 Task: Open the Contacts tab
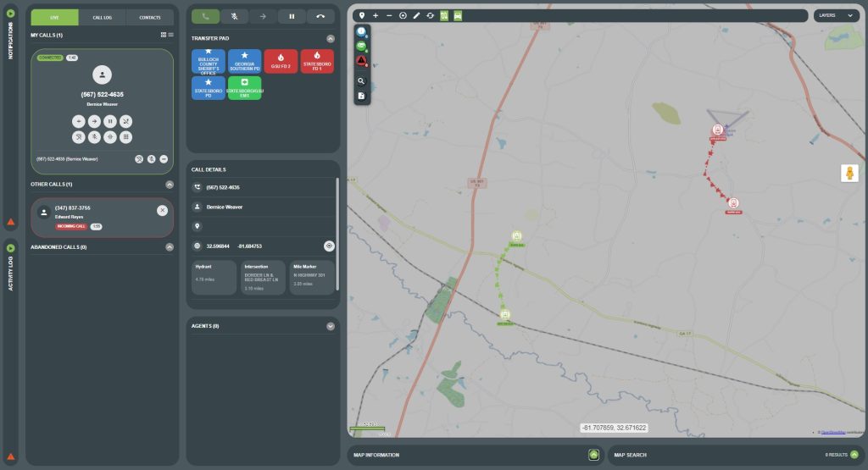149,18
